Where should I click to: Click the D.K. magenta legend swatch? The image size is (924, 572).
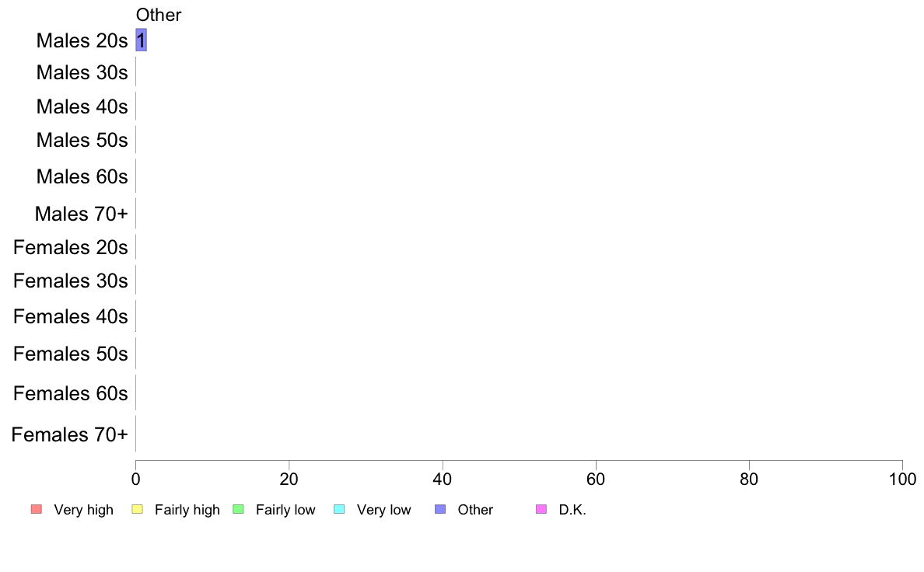[x=541, y=509]
